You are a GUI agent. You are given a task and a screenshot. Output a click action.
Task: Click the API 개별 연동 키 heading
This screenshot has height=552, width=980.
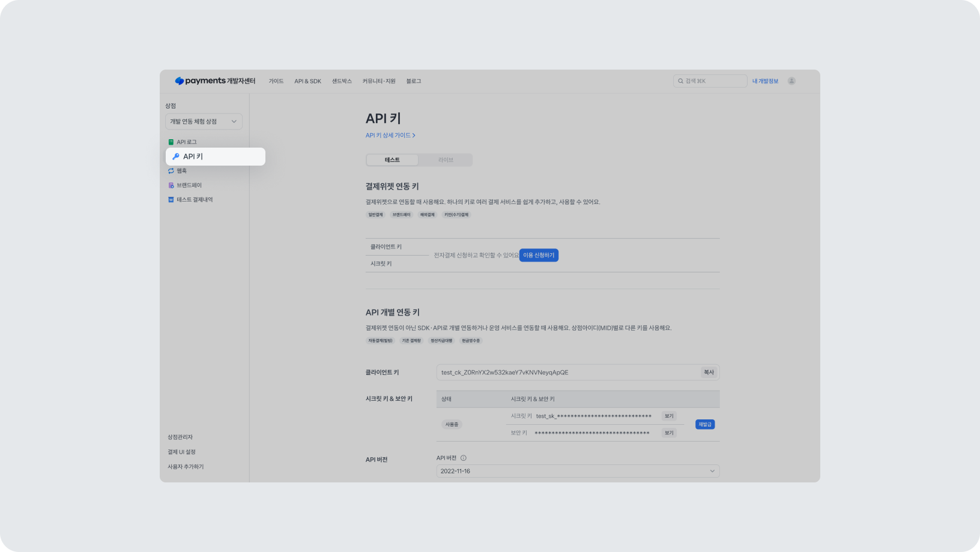pos(393,312)
